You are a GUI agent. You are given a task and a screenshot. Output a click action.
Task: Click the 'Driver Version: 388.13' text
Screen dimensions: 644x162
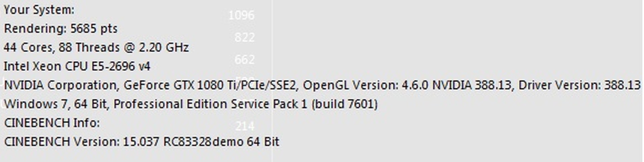[x=579, y=85]
